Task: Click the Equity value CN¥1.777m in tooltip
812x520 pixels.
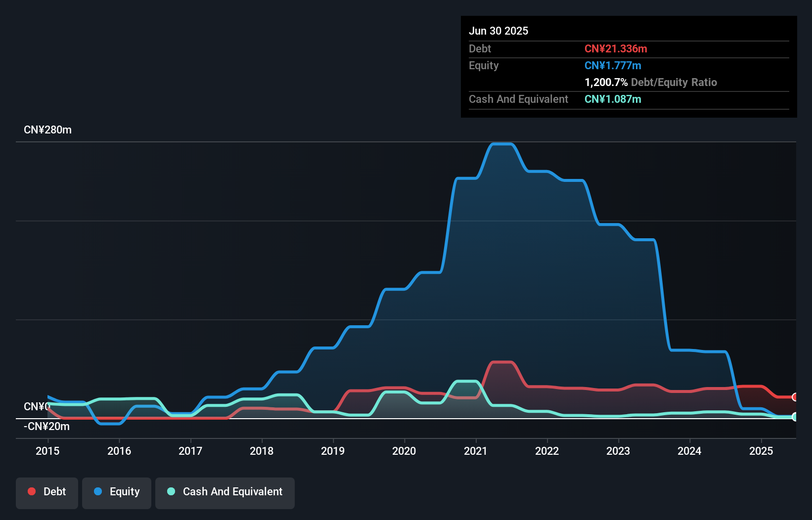Action: 613,65
